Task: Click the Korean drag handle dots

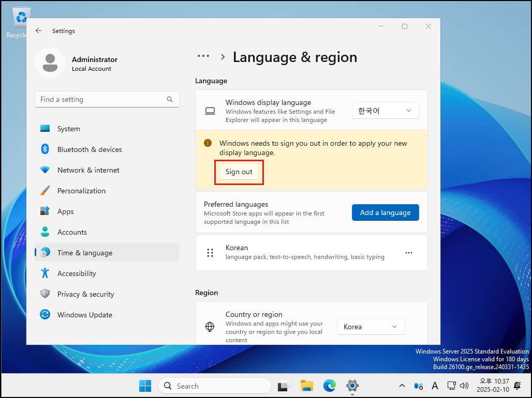Action: [x=210, y=253]
